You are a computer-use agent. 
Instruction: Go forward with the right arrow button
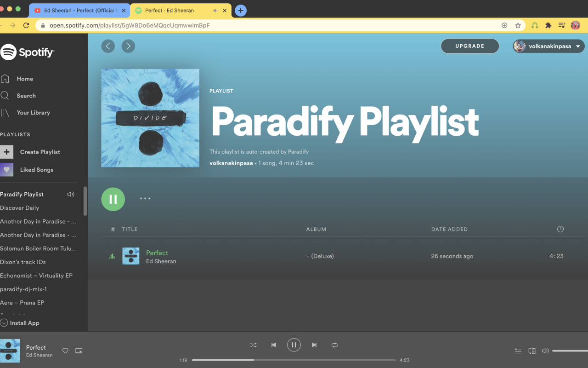pos(128,46)
